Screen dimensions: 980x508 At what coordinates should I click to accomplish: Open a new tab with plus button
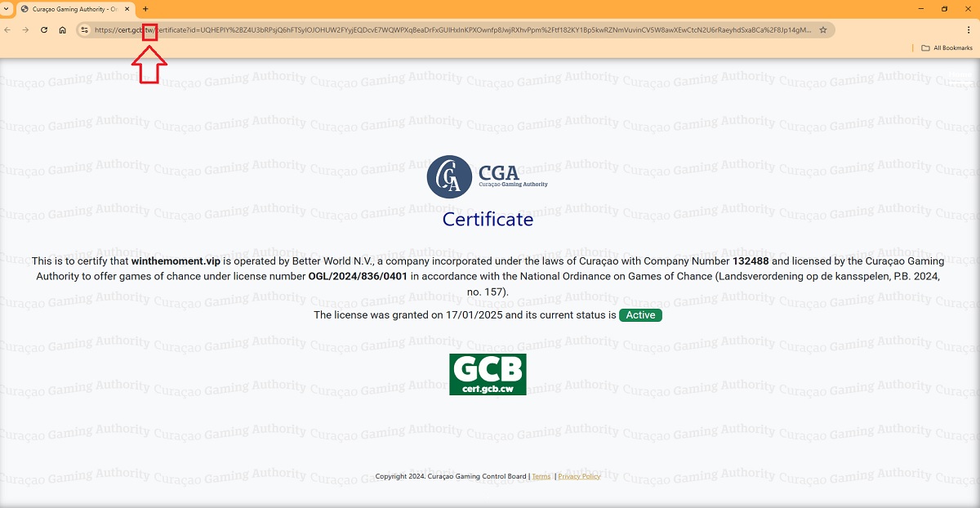click(145, 9)
